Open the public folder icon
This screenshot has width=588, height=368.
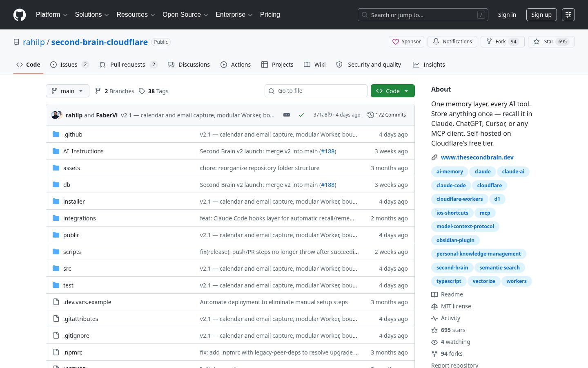(56, 235)
